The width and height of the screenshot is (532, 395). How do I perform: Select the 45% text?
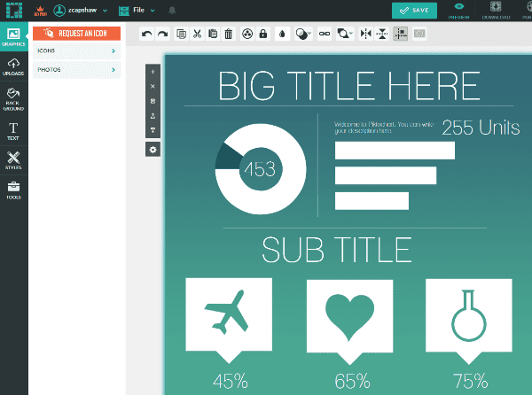[x=231, y=381]
